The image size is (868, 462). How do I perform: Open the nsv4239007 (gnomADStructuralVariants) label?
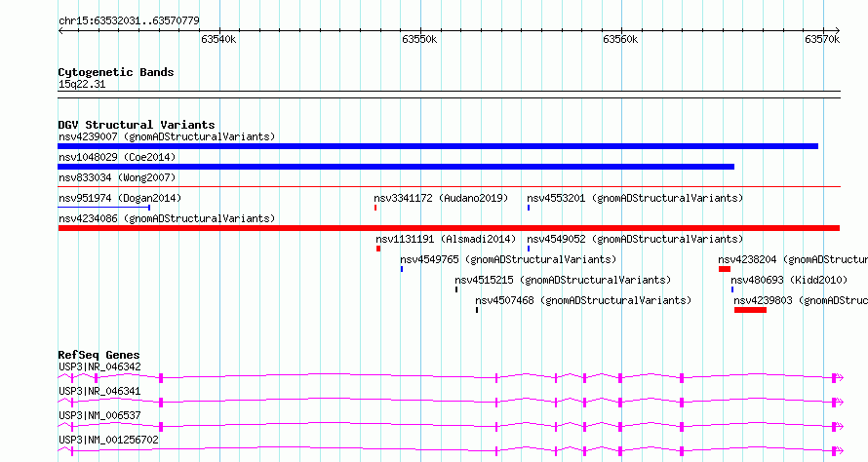(x=167, y=136)
